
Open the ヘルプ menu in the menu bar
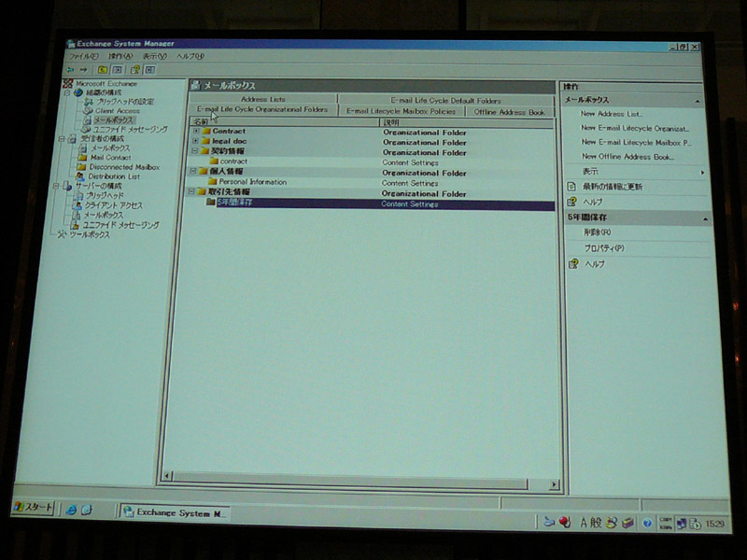[x=190, y=56]
